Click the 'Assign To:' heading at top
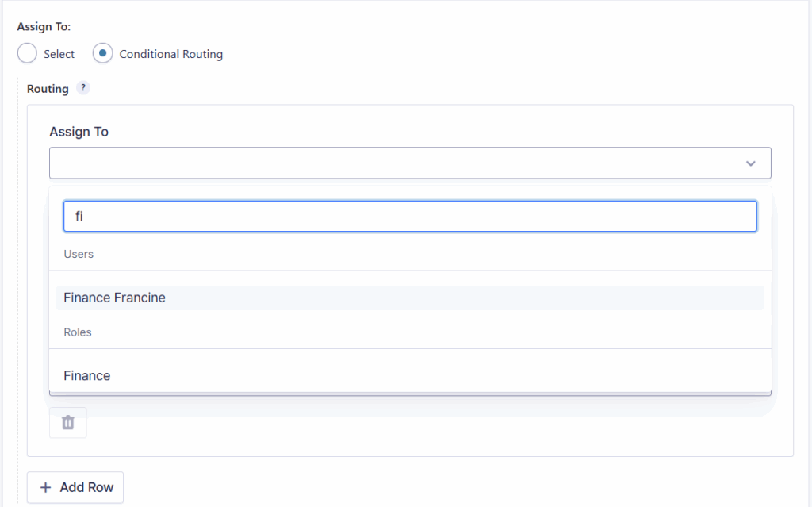Viewport: 812px width, 507px height. pyautogui.click(x=44, y=27)
